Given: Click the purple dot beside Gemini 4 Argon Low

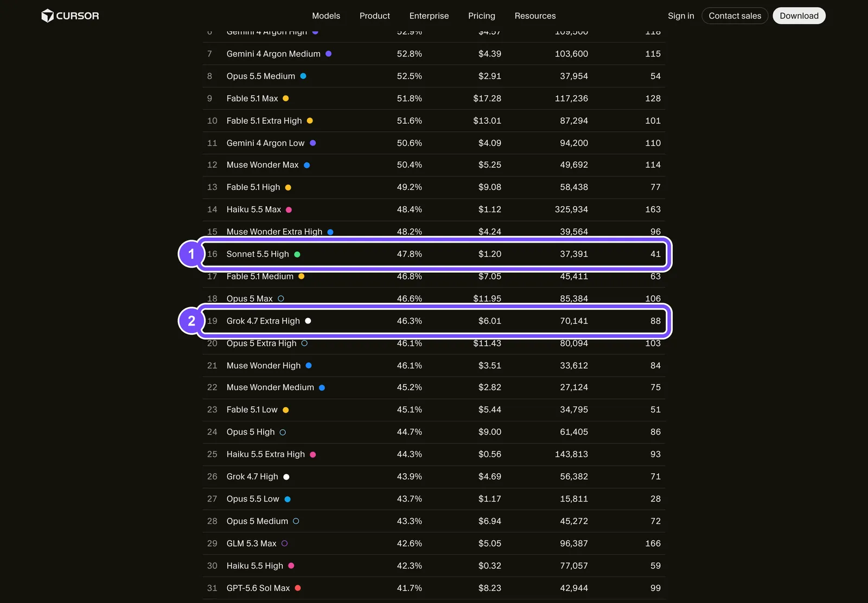Looking at the screenshot, I should (x=312, y=143).
